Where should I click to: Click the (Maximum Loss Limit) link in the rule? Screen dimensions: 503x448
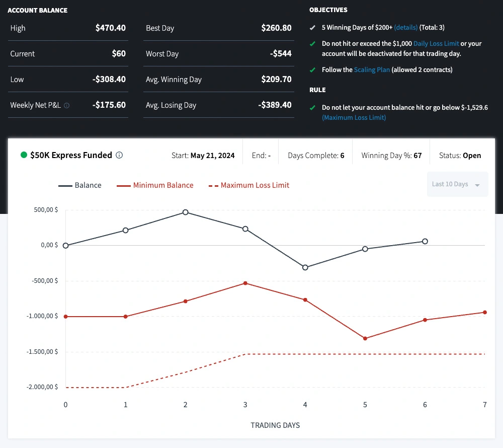pos(354,117)
